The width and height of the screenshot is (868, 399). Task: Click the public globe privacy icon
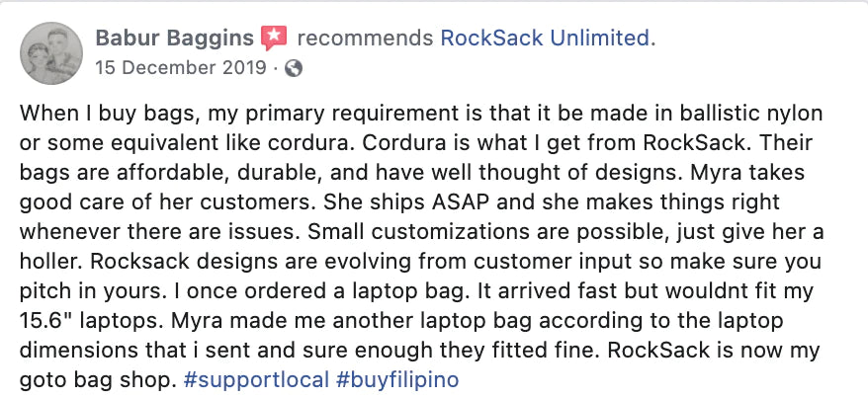click(x=293, y=69)
